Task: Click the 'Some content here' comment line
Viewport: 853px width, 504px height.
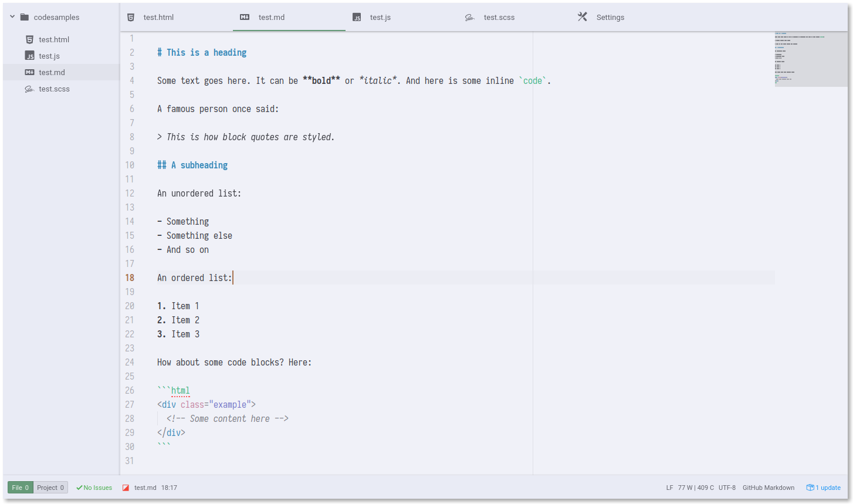Action: [x=228, y=418]
